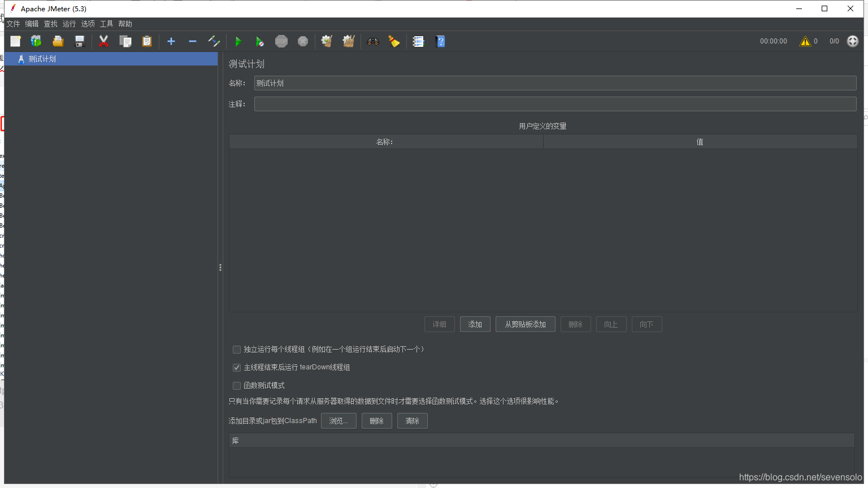Click the 向上 button
Viewport: 868px width, 488px height.
tap(611, 324)
